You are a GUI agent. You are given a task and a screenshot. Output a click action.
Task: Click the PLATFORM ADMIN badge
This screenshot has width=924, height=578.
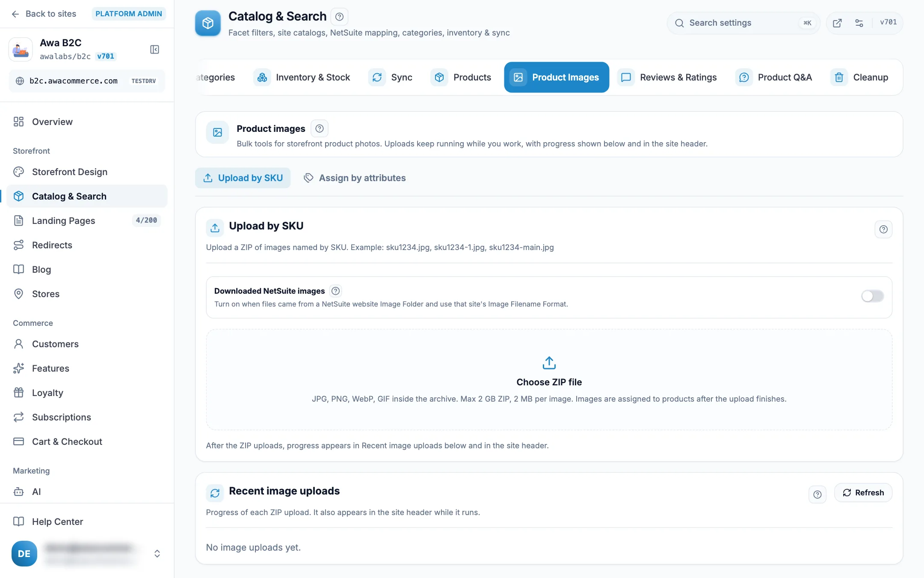129,14
